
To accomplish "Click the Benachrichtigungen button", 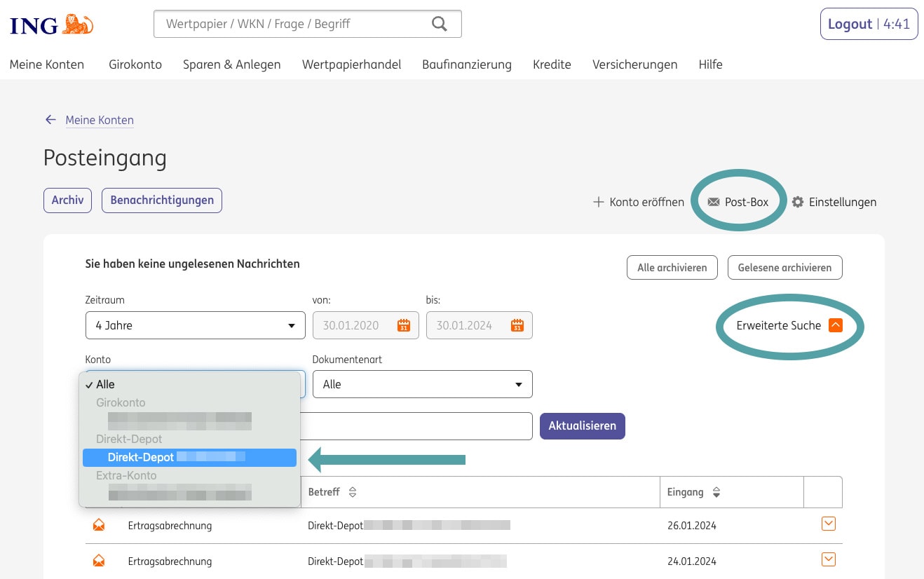I will (162, 200).
